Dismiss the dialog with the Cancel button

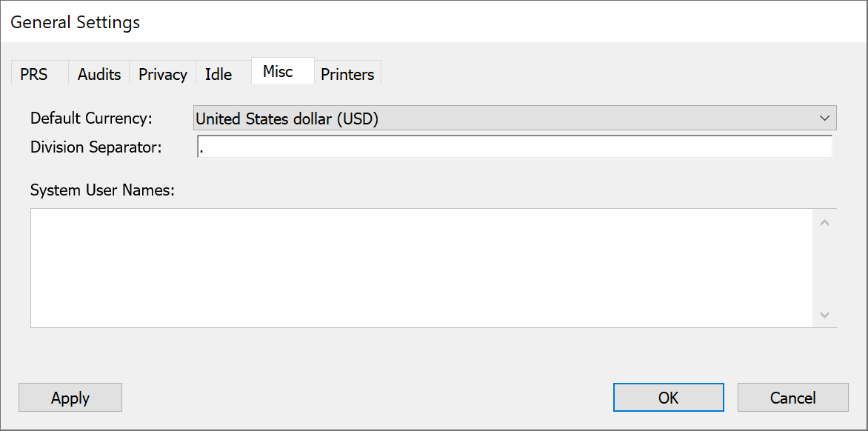pyautogui.click(x=792, y=397)
